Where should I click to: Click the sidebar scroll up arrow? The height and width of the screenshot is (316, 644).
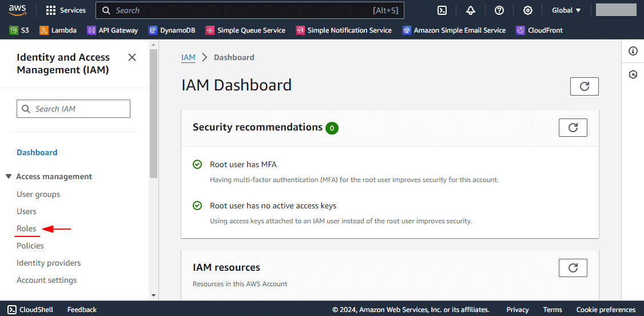pos(153,44)
